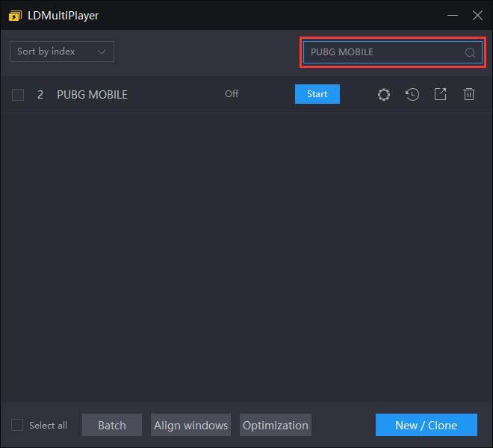Delete the PUBG MOBILE instance with trash icon
The width and height of the screenshot is (493, 448).
(x=469, y=94)
